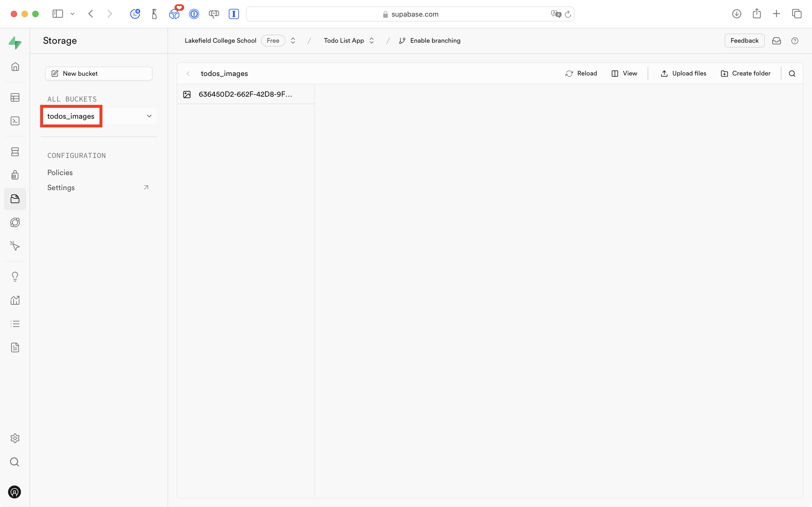Expand the todos_images bucket options chevron
Viewport: 812px width, 507px height.
pyautogui.click(x=149, y=116)
